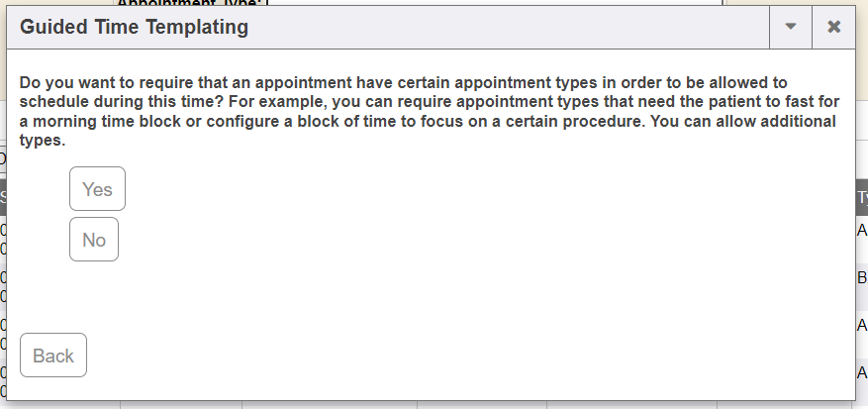
Task: Click empty title bar area beside the title
Action: click(495, 27)
